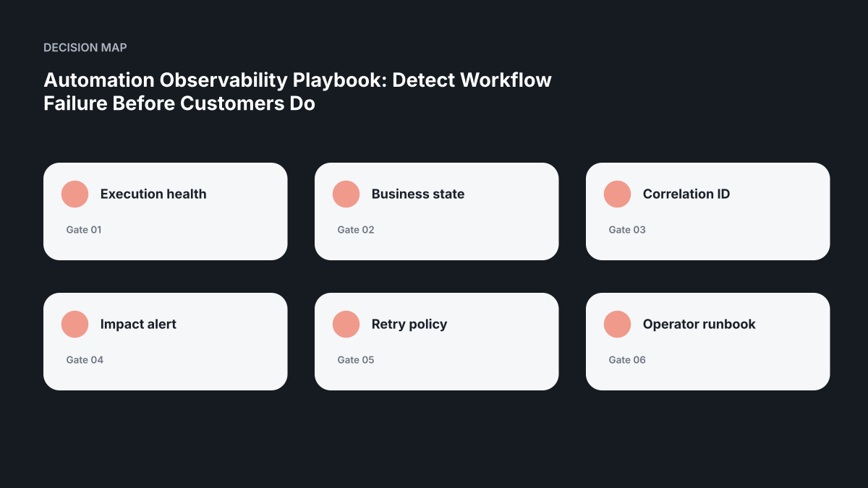The image size is (868, 488).
Task: Click the Gate 02 label
Action: click(x=356, y=230)
